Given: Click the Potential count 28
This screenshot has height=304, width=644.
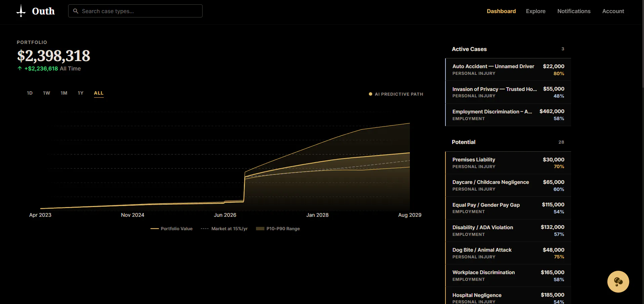Looking at the screenshot, I should 561,142.
